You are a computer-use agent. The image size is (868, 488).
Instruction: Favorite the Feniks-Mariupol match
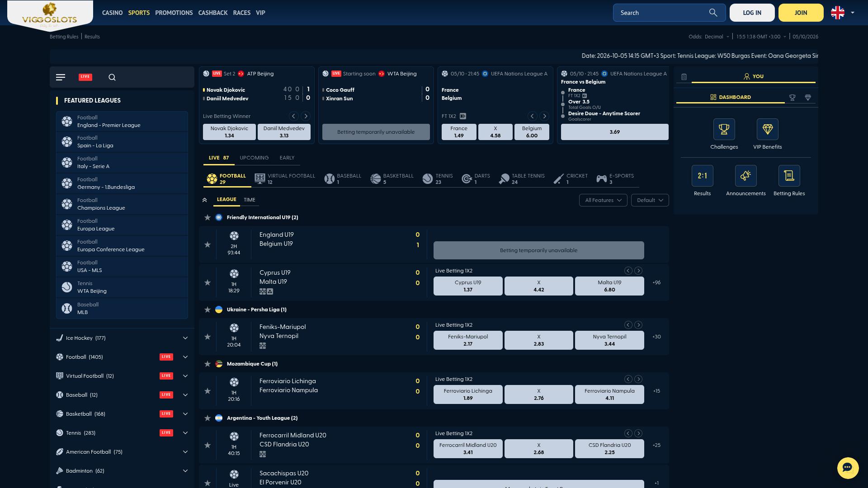(x=208, y=337)
